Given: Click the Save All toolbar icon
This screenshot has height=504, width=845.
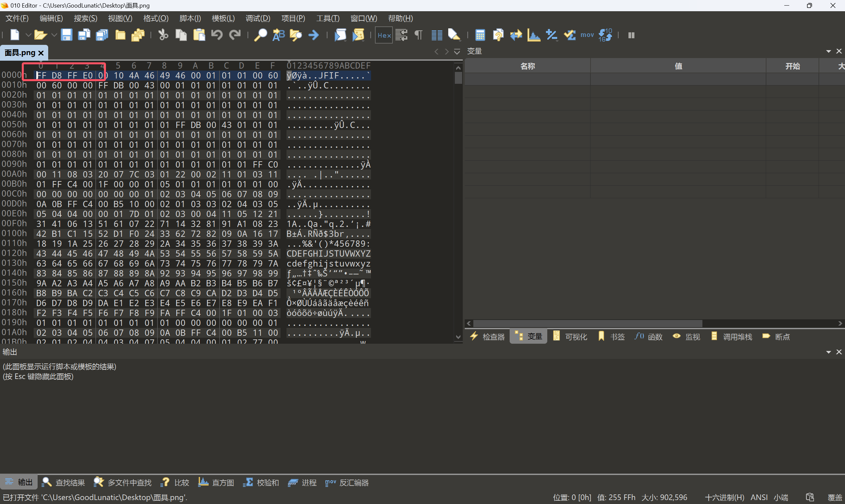Looking at the screenshot, I should coord(102,35).
